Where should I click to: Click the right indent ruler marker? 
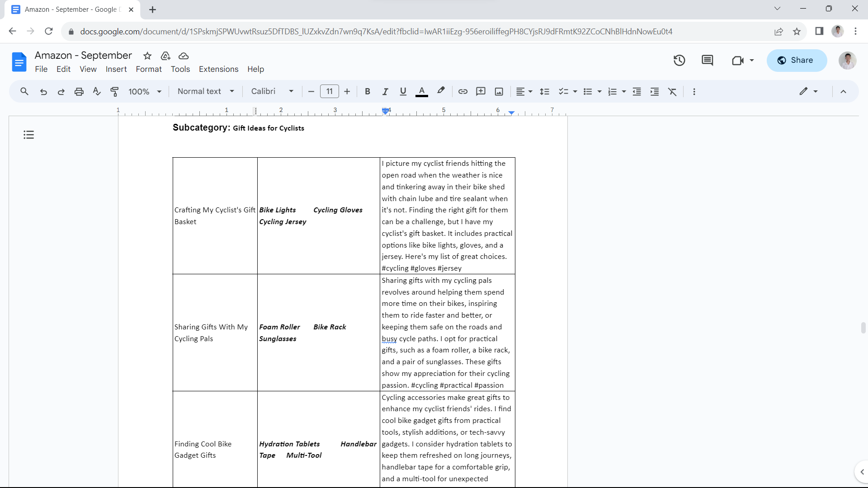(x=511, y=113)
